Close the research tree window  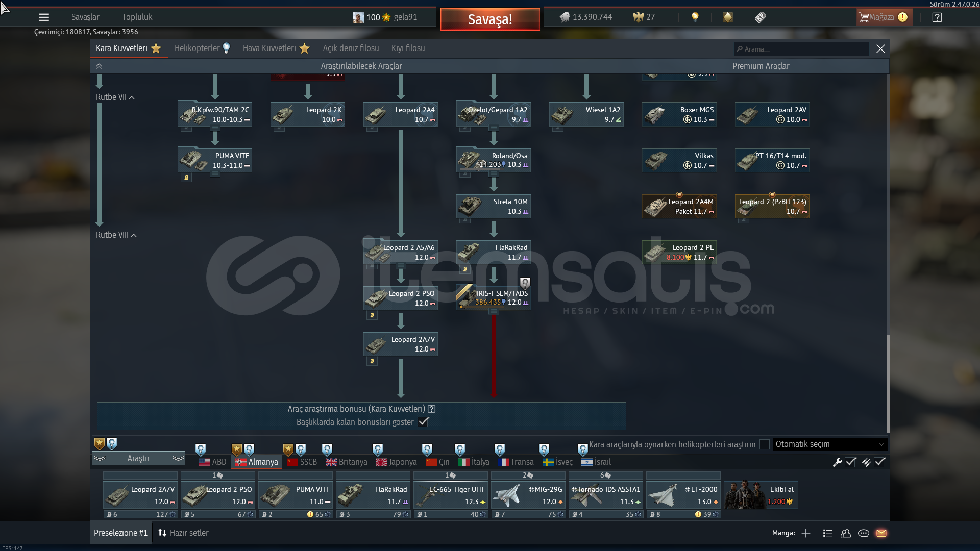coord(880,49)
